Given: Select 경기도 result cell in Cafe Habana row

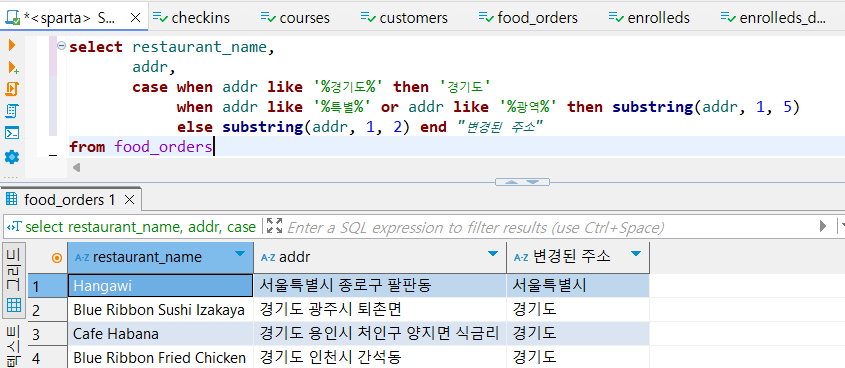Looking at the screenshot, I should pyautogui.click(x=578, y=334).
